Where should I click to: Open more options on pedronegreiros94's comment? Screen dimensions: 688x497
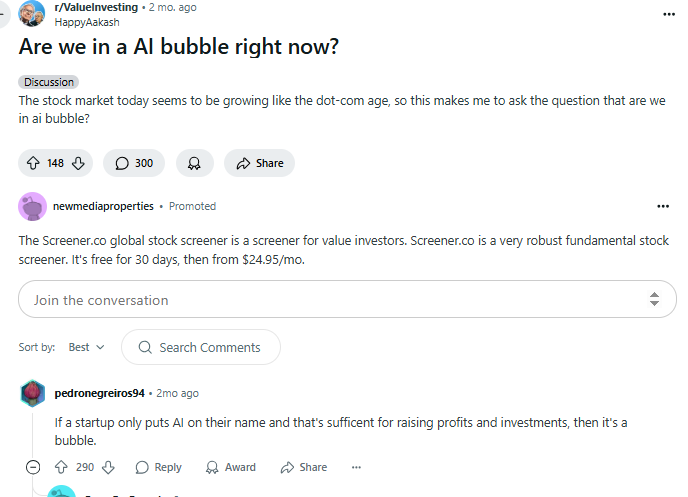[x=356, y=467]
